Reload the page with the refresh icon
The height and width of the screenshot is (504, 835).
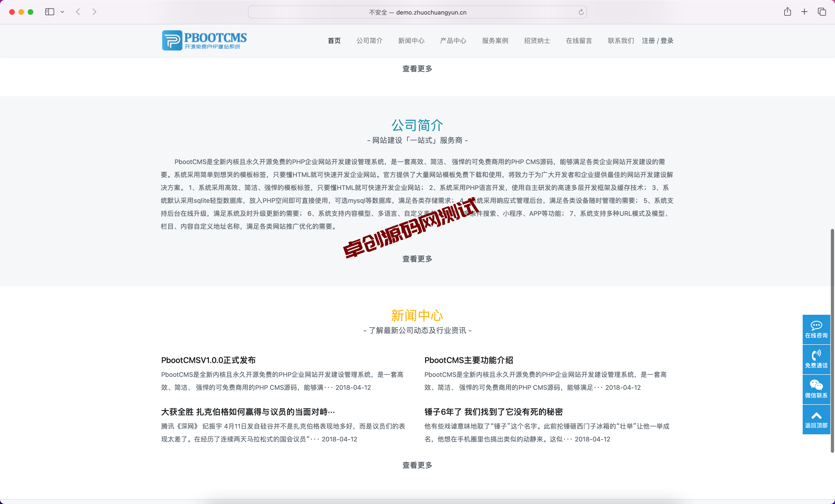tap(581, 12)
